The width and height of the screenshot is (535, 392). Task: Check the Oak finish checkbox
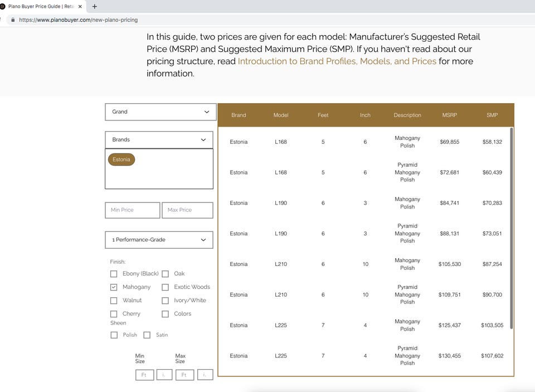click(x=165, y=274)
